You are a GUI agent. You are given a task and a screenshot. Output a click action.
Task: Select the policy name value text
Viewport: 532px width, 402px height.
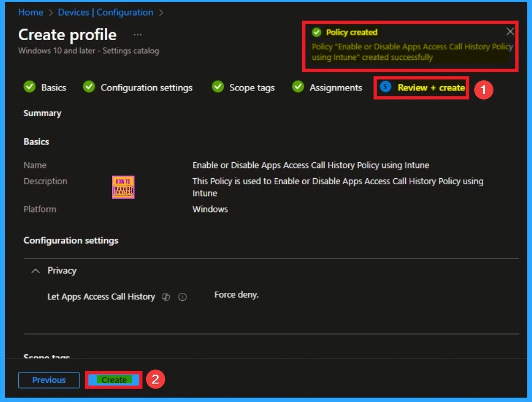(x=311, y=165)
